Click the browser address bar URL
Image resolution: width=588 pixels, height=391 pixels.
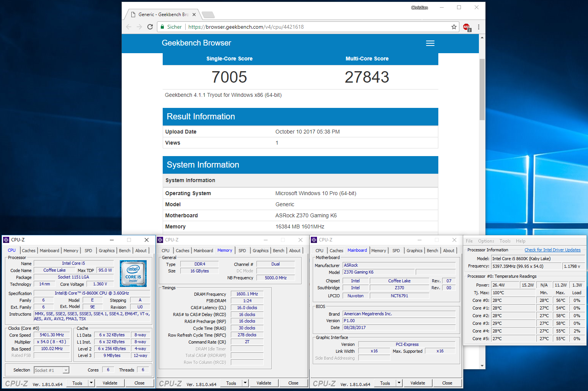(x=246, y=27)
